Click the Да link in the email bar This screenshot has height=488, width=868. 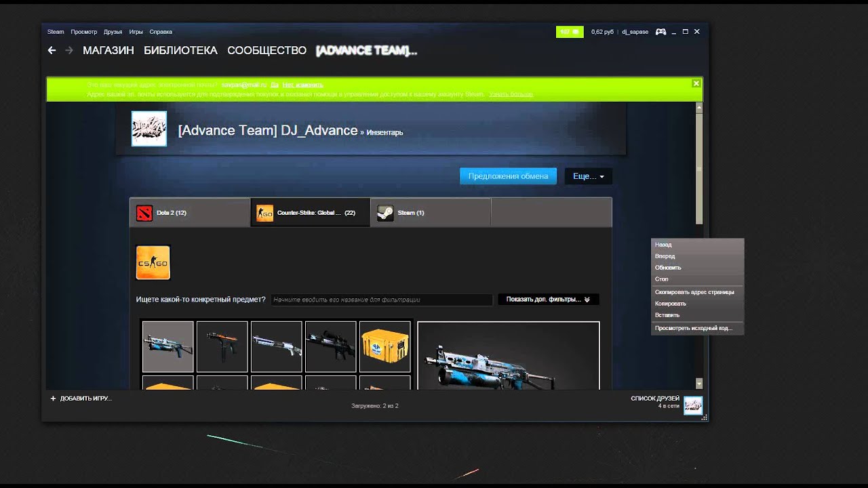point(275,85)
